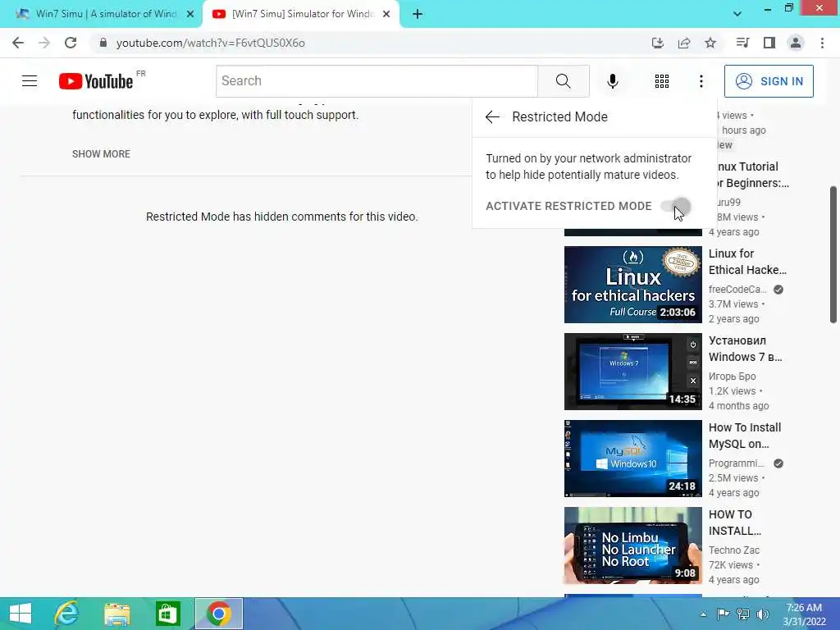The height and width of the screenshot is (630, 840).
Task: Close the YouTube video tab
Action: 386,14
